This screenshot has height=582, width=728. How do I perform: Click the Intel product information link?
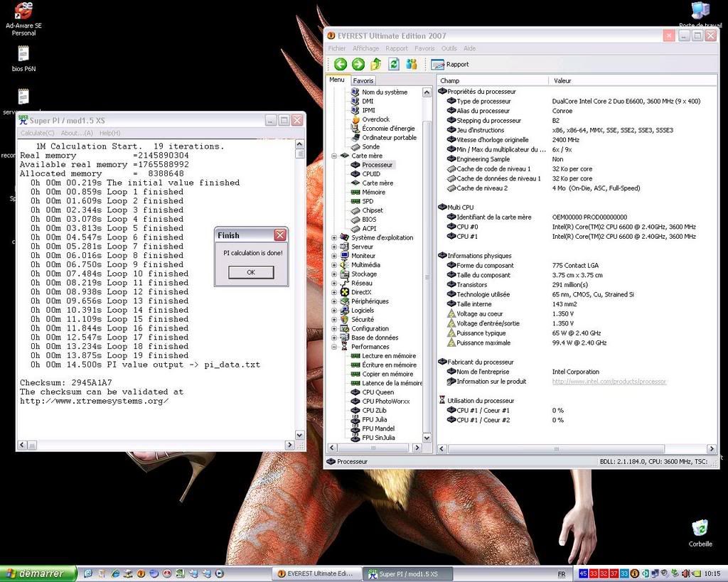[x=609, y=382]
